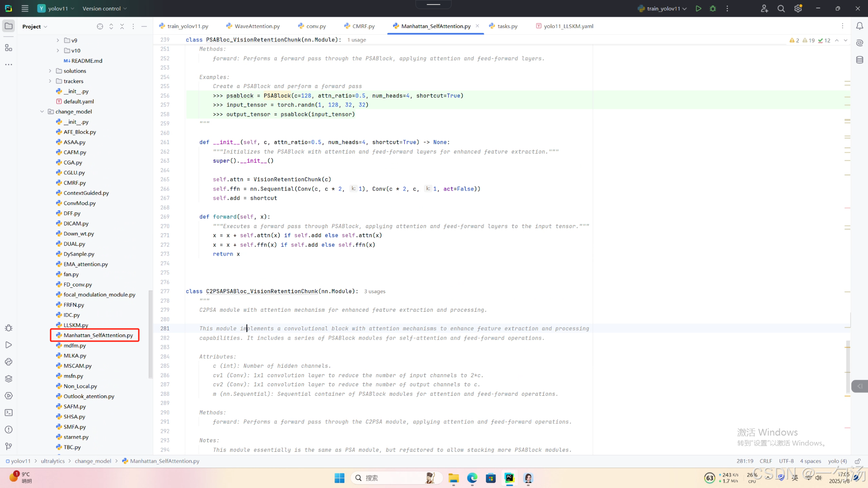
Task: Click the CRLF line separator button
Action: (766, 461)
